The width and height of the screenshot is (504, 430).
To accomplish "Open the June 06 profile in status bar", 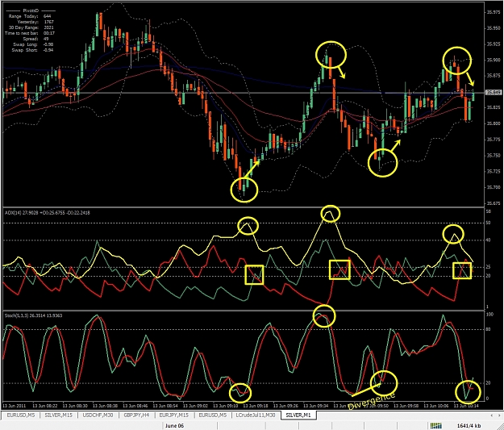I will [x=174, y=426].
